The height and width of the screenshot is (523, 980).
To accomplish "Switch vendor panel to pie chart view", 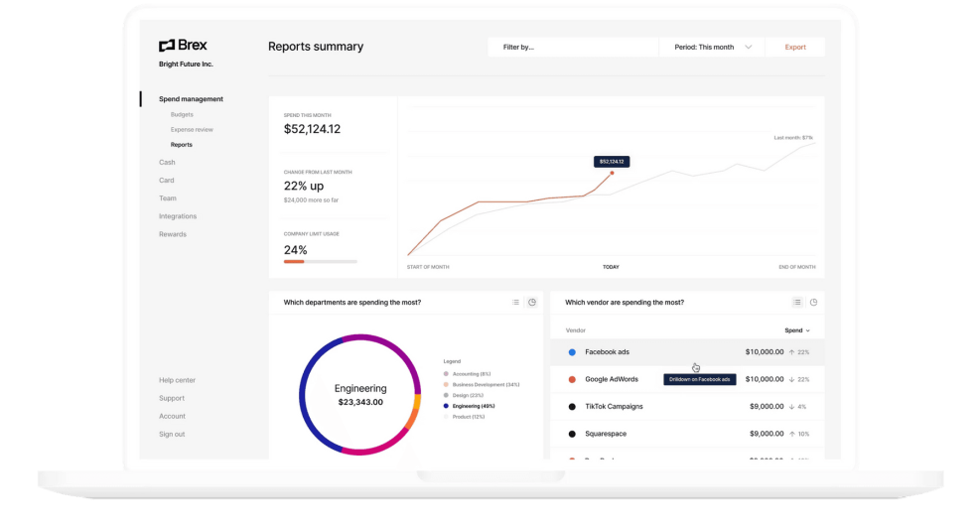I will pos(813,303).
